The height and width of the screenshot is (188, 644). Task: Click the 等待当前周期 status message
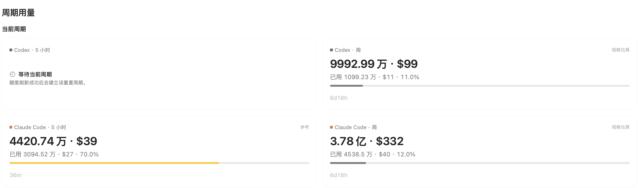point(35,74)
